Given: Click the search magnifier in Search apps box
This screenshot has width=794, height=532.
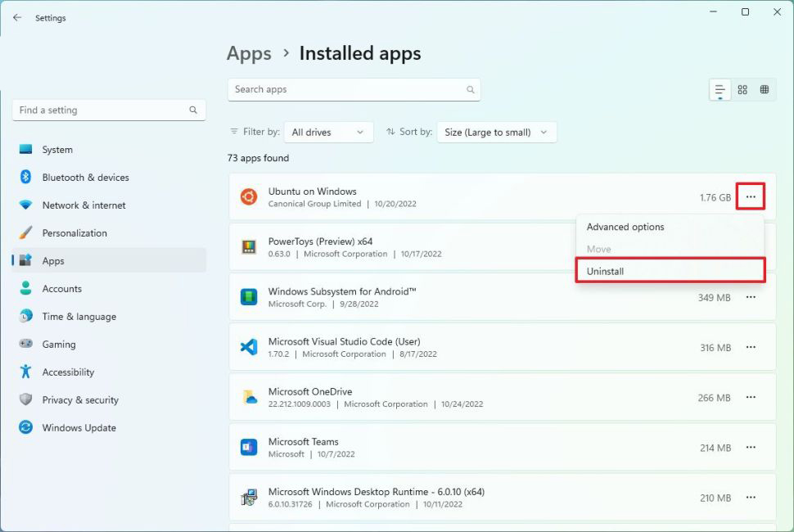Looking at the screenshot, I should point(471,90).
